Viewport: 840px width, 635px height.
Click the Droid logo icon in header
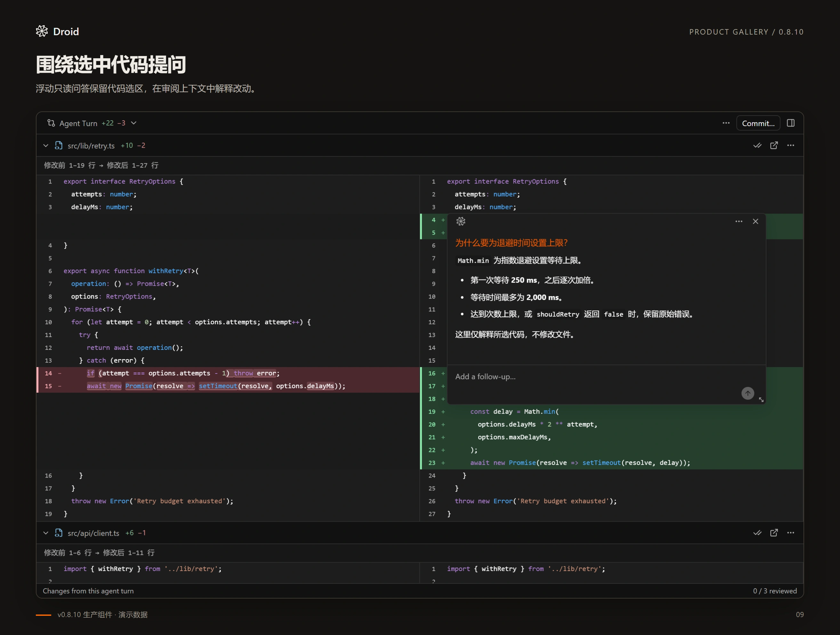pyautogui.click(x=42, y=31)
